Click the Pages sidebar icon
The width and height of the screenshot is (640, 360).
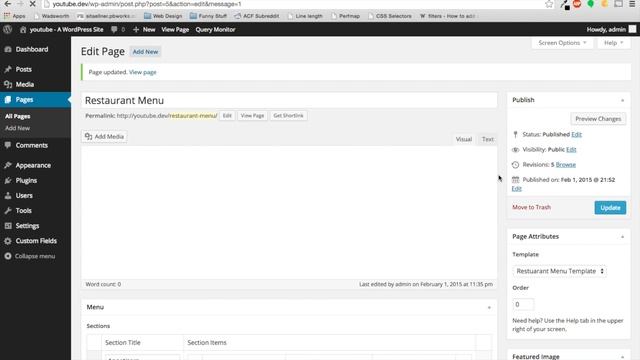(8, 100)
